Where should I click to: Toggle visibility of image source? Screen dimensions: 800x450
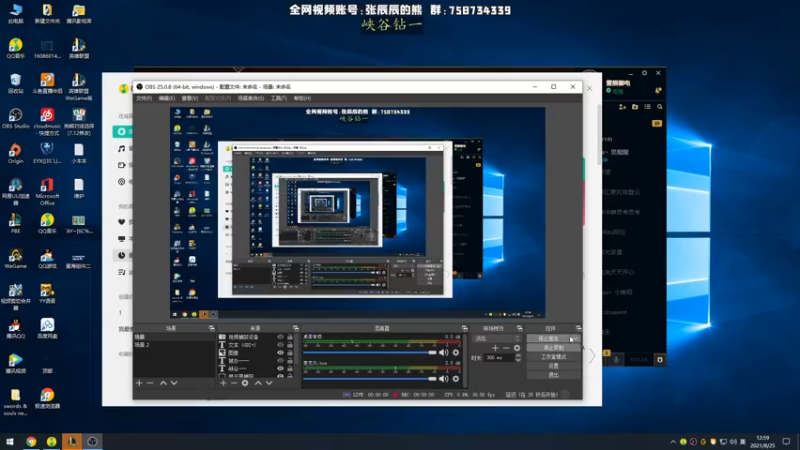[x=280, y=353]
